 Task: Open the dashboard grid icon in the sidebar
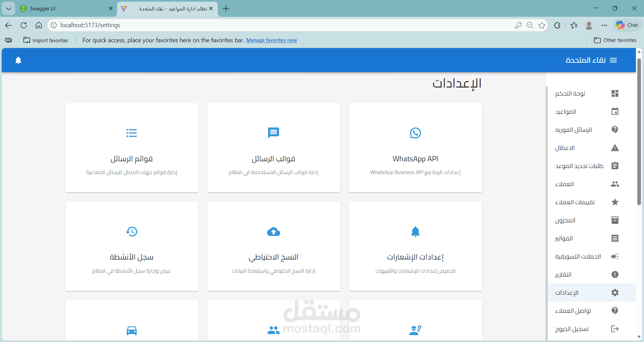click(615, 94)
